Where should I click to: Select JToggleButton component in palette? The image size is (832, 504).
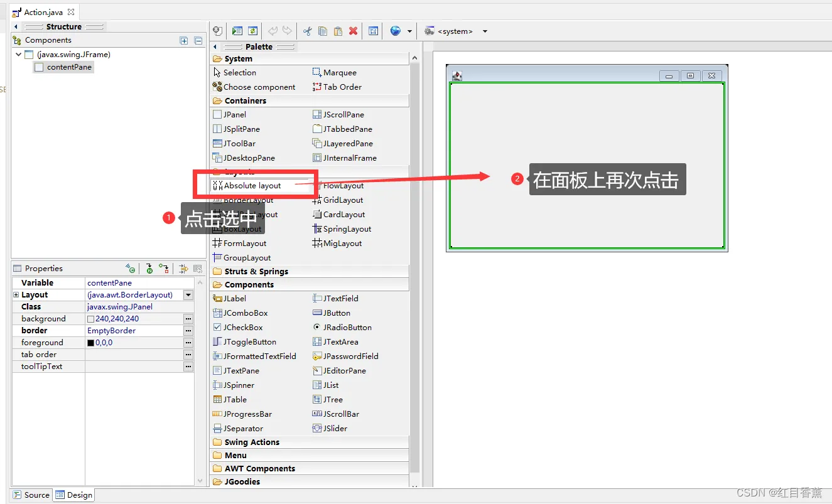pos(244,342)
